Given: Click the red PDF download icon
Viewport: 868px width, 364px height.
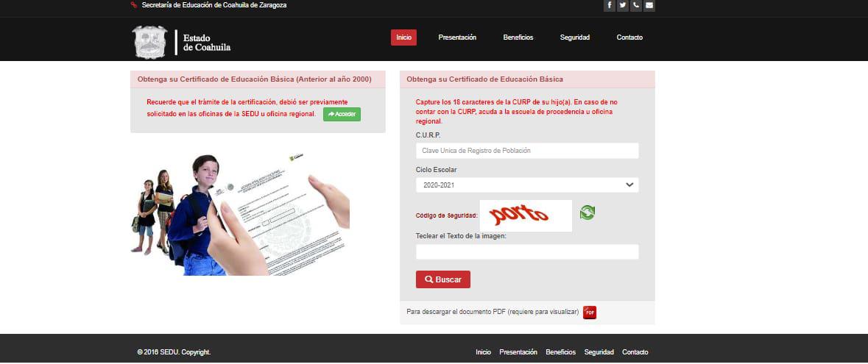Looking at the screenshot, I should pyautogui.click(x=590, y=313).
